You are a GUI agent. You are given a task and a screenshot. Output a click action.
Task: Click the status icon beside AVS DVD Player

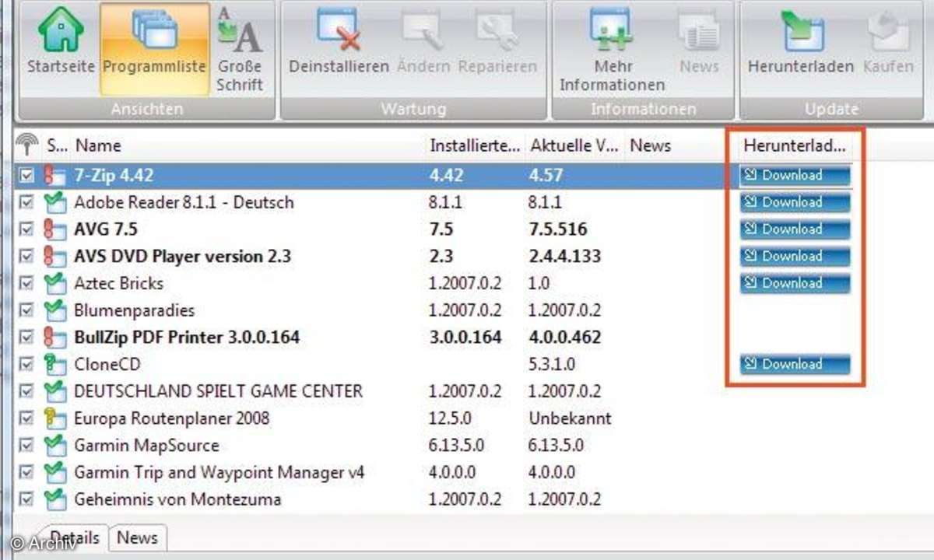point(54,257)
